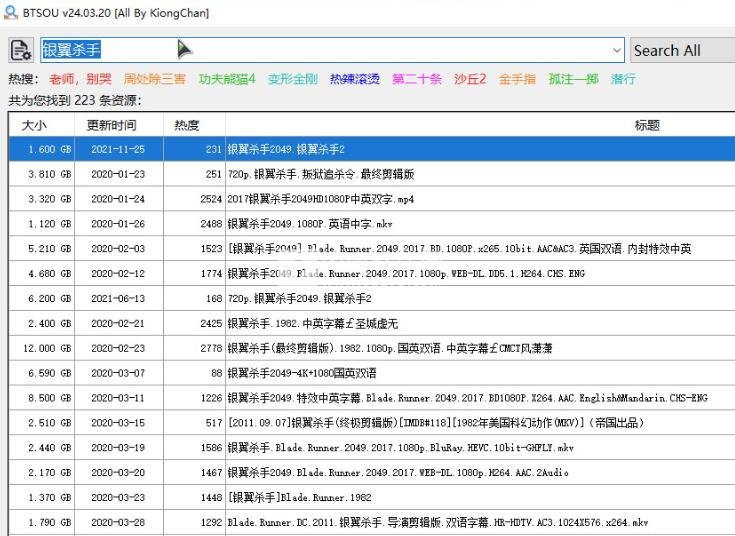The height and width of the screenshot is (536, 735).
Task: Click date cell 2021-06-13
Action: (x=118, y=298)
